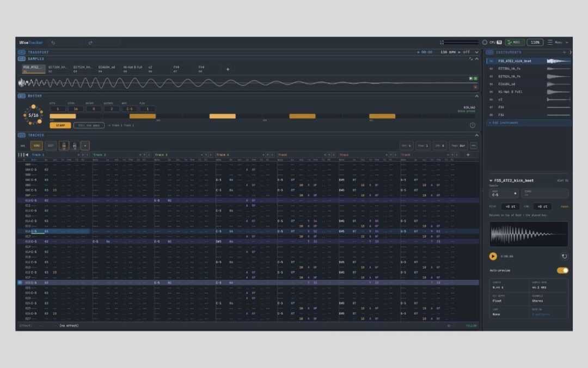Click the Fill the gaps button

point(89,125)
